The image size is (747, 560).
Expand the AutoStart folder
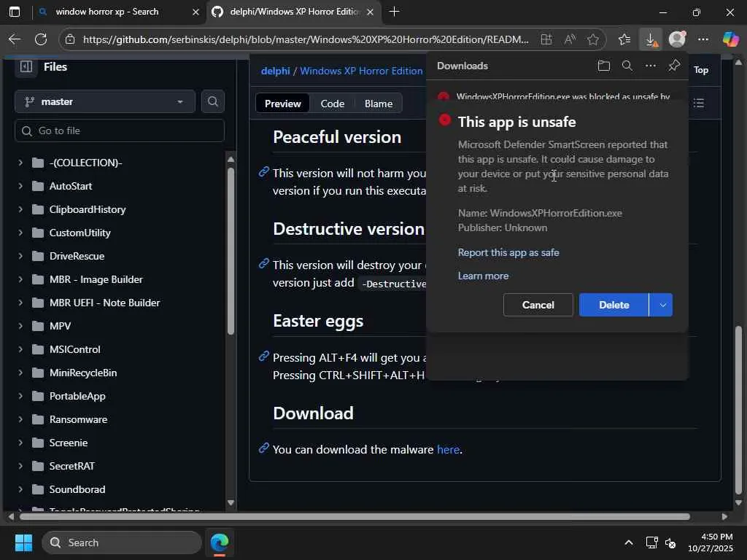tap(20, 186)
